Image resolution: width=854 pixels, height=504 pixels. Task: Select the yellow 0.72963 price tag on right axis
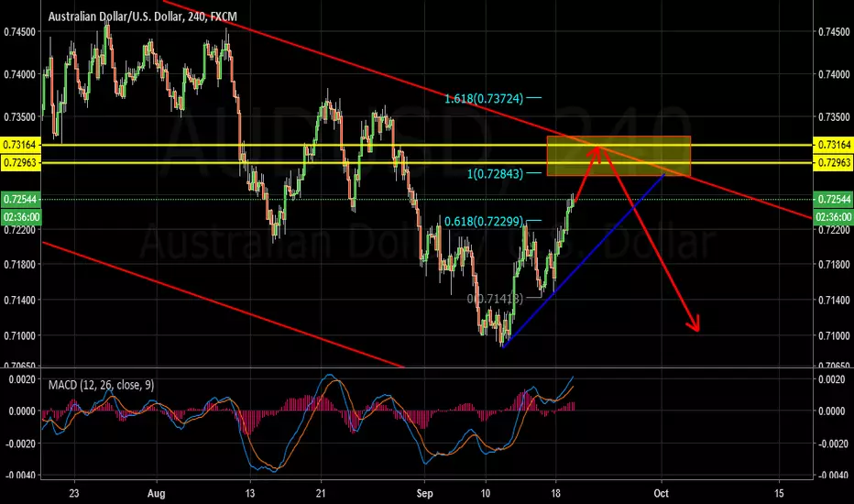point(833,162)
